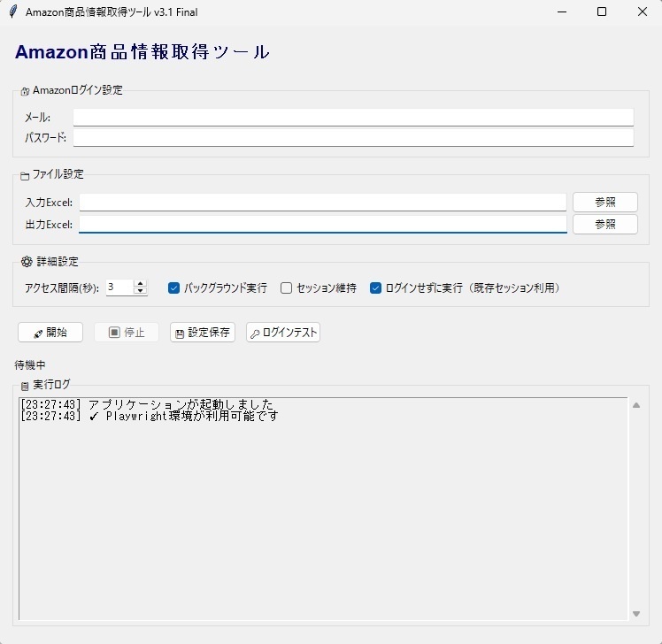Image resolution: width=662 pixels, height=644 pixels.
Task: Decrease アクセス間隔 with the down arrow
Action: coord(140,291)
